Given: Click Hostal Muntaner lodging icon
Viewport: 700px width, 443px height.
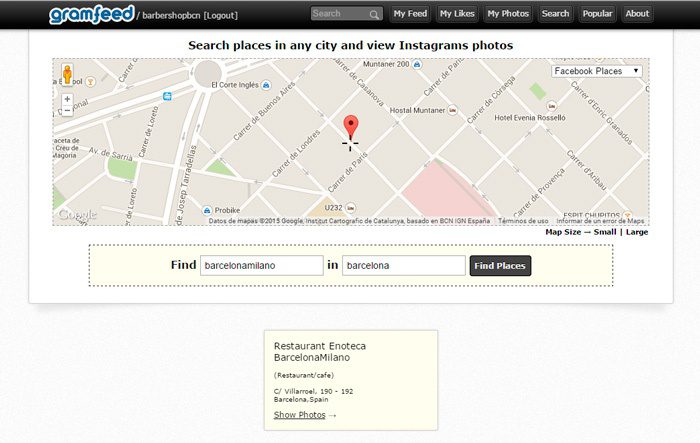Looking at the screenshot, I should tap(453, 110).
